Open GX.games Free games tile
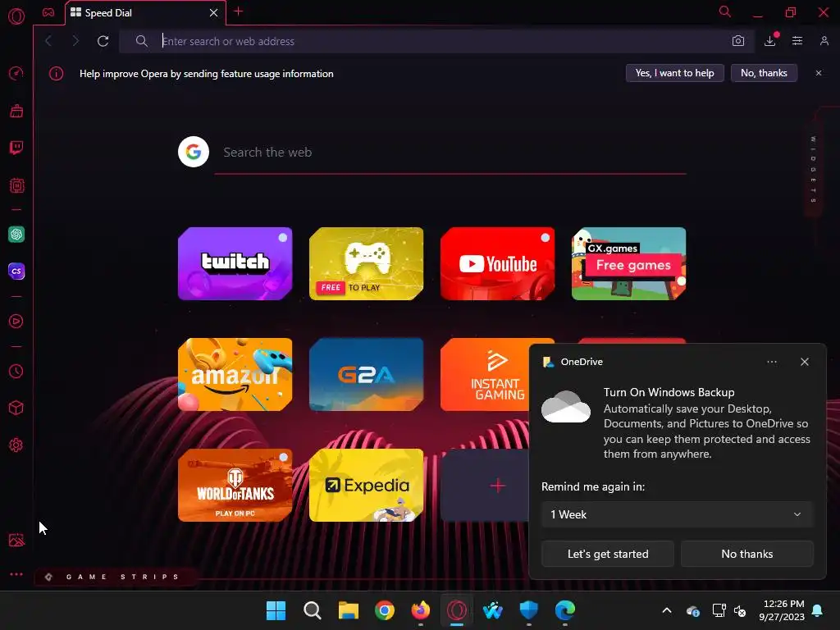The height and width of the screenshot is (630, 840). point(629,263)
